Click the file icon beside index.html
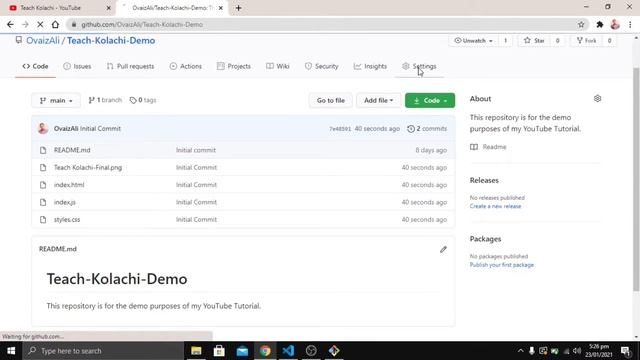640x360 pixels. 43,185
